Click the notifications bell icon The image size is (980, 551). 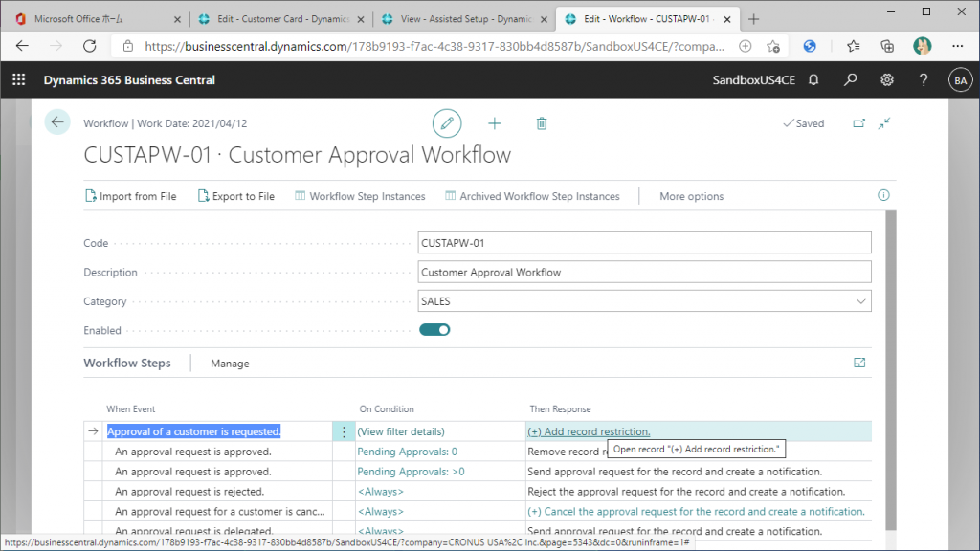tap(813, 80)
